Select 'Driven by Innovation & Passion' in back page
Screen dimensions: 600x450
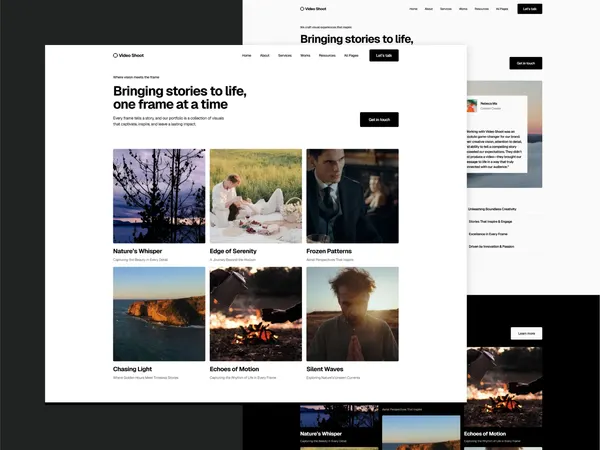(x=491, y=246)
